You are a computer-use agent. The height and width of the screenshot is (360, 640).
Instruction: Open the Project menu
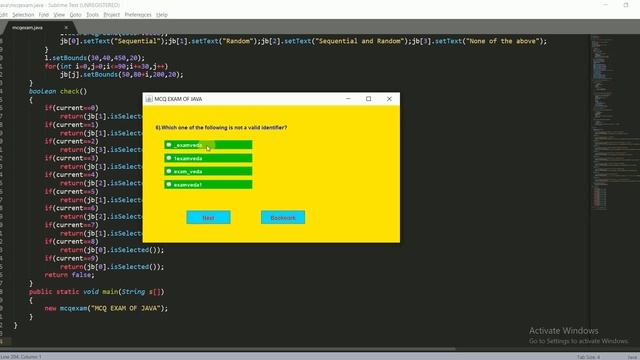point(111,15)
